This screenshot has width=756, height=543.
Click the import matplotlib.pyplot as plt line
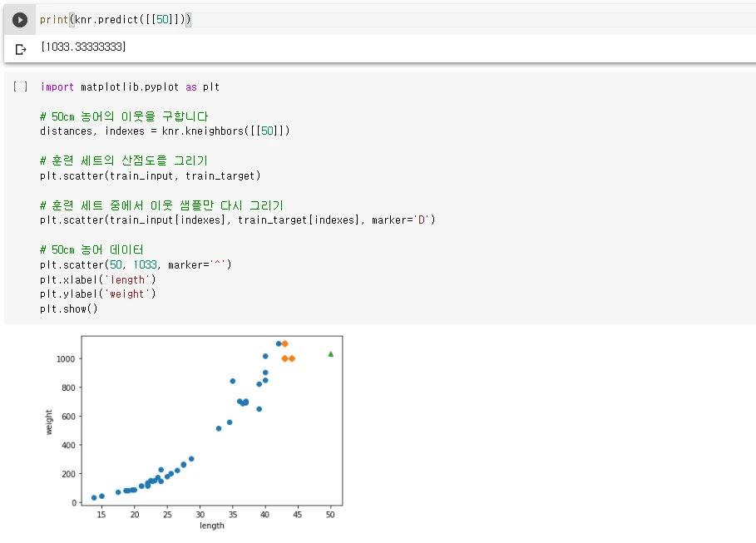(130, 87)
